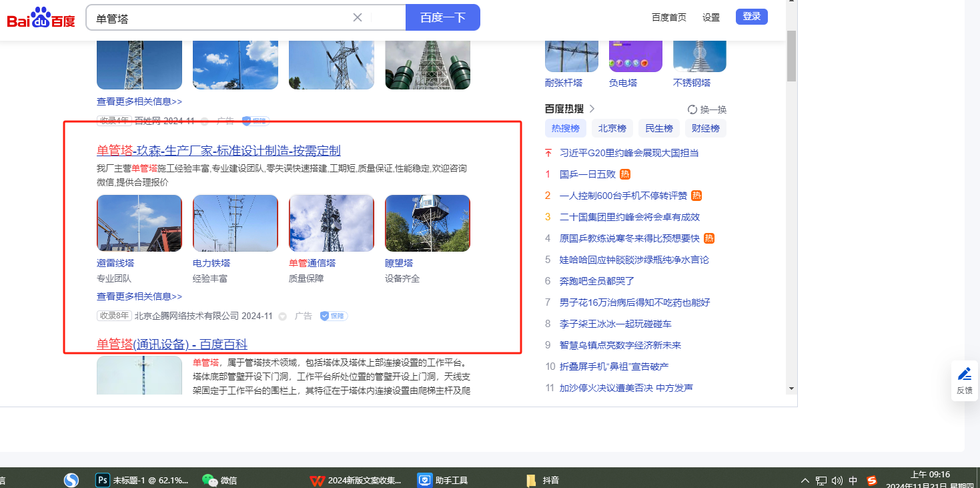Open the 单管塔-玖森-生产厂家 result title
Image resolution: width=980 pixels, height=488 pixels.
[x=219, y=150]
